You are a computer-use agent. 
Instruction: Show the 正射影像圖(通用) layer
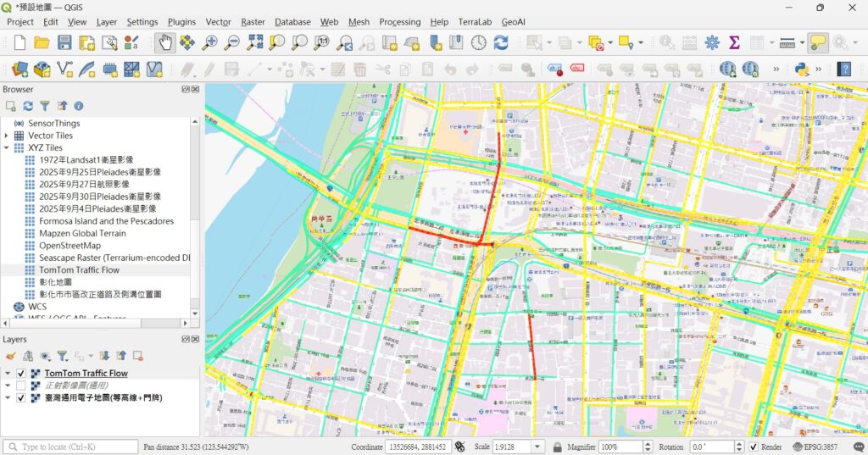coord(21,386)
